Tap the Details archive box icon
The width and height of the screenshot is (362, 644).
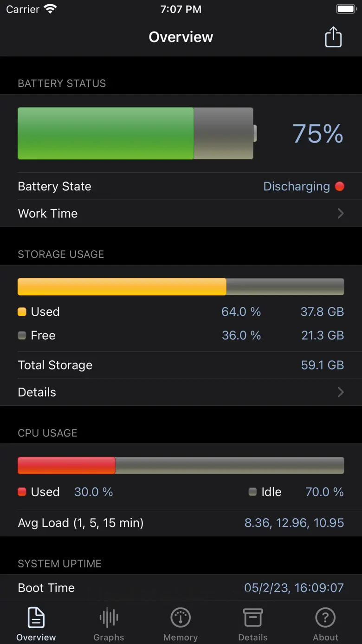[x=253, y=618]
